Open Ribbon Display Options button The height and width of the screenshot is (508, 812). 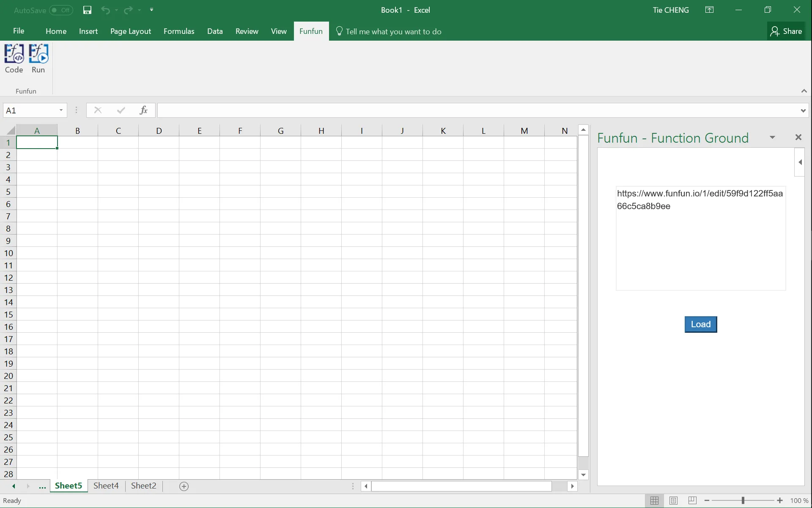pos(709,10)
